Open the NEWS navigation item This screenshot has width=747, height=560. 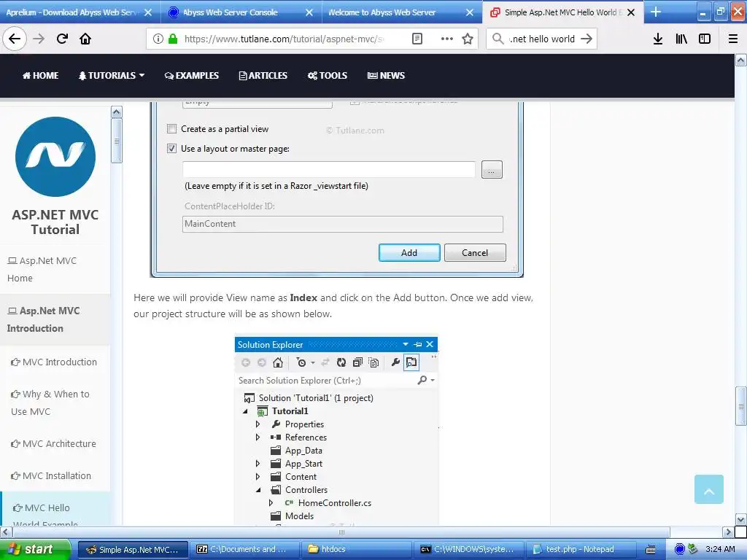pos(386,75)
